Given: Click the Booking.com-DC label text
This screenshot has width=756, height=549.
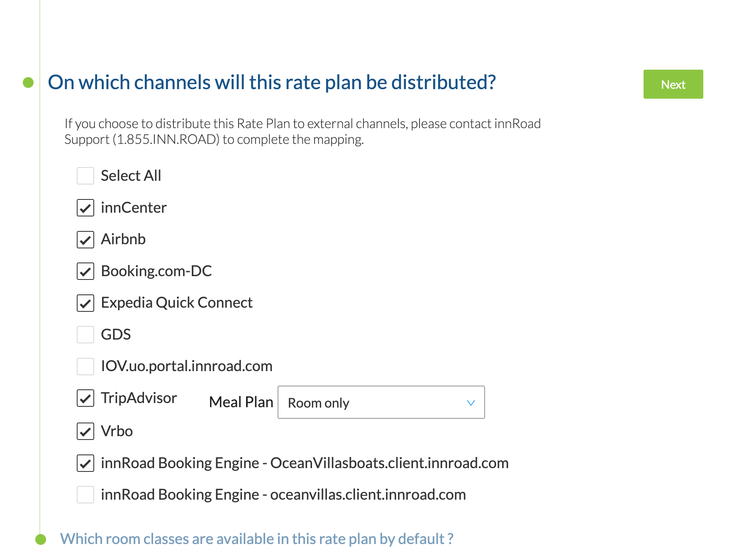Looking at the screenshot, I should (x=156, y=271).
